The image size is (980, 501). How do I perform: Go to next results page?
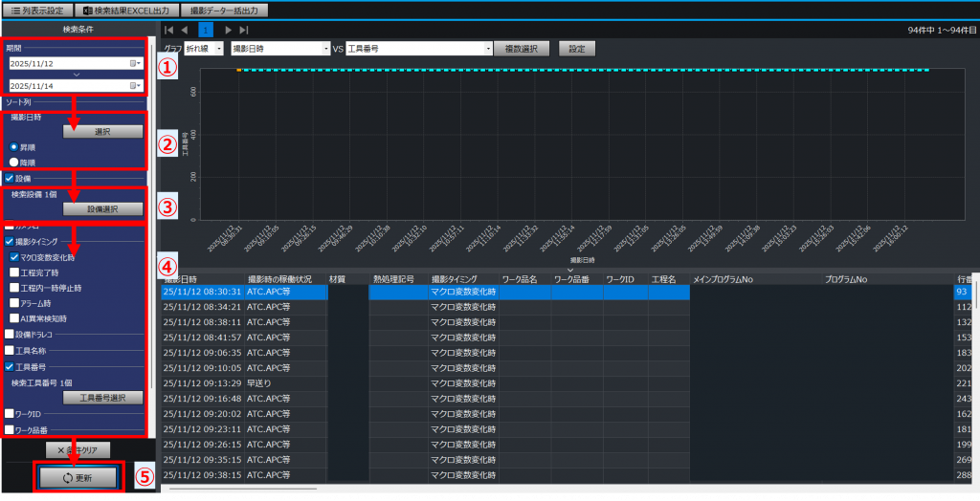pyautogui.click(x=227, y=31)
